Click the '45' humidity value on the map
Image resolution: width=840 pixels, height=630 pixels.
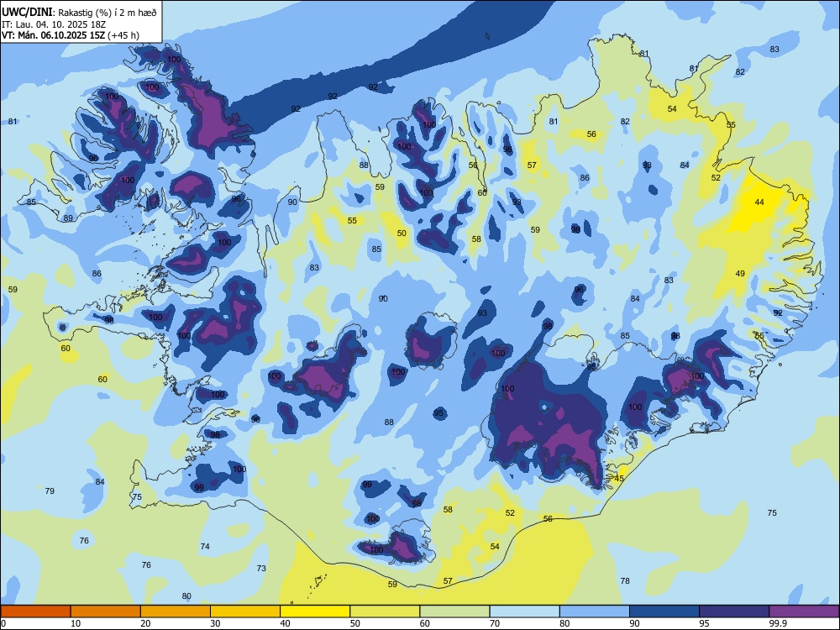click(619, 479)
